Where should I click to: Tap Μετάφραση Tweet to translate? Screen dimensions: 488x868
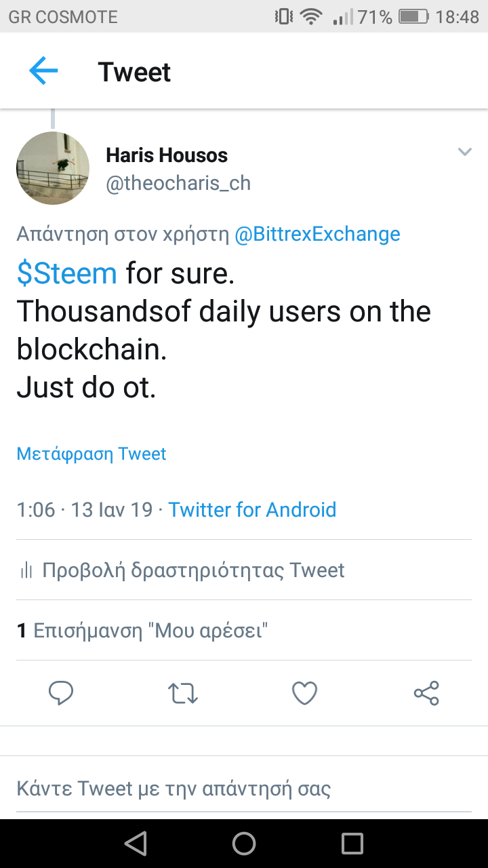pyautogui.click(x=91, y=454)
